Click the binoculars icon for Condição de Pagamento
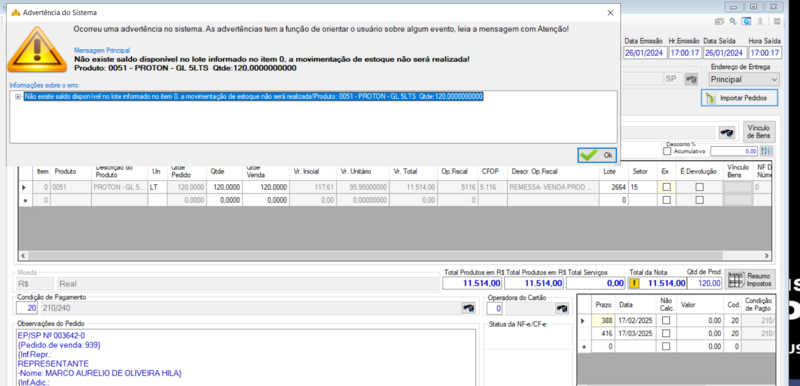Viewport: 800px width, 386px height. point(469,307)
